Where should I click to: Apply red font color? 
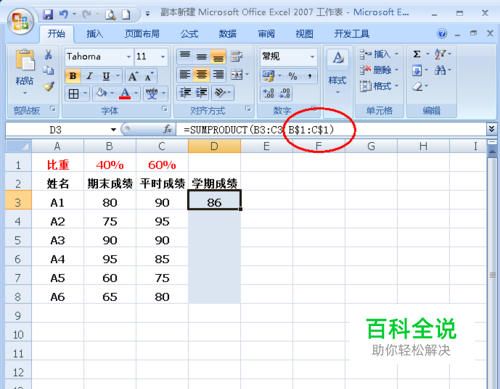[x=125, y=93]
